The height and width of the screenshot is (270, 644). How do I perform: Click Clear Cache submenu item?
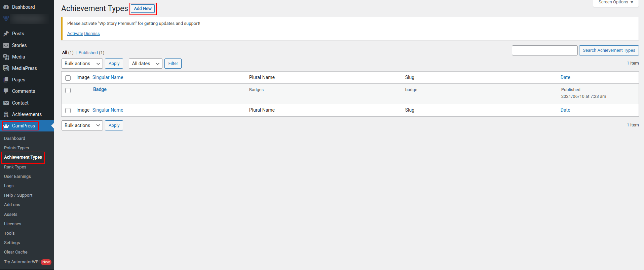[x=16, y=252]
